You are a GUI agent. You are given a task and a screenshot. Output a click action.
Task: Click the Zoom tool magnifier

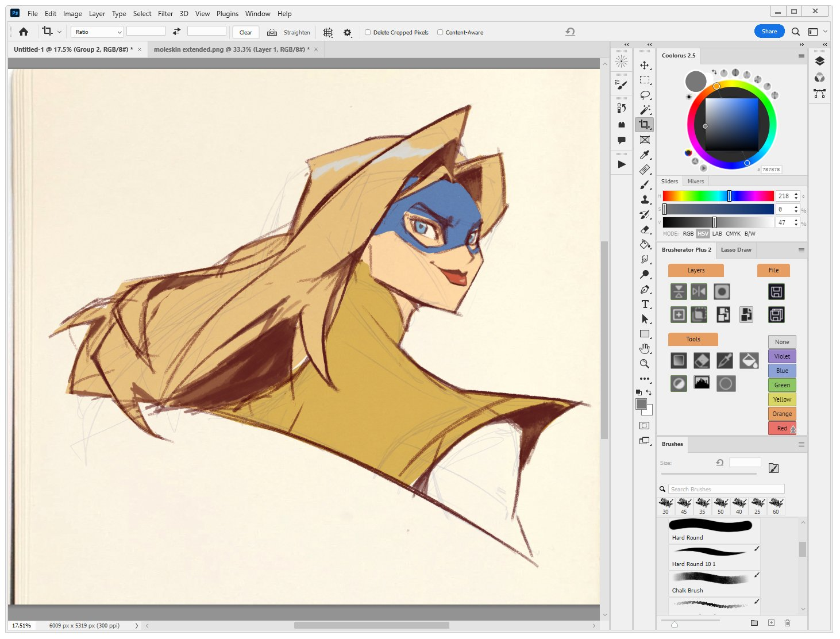click(645, 364)
